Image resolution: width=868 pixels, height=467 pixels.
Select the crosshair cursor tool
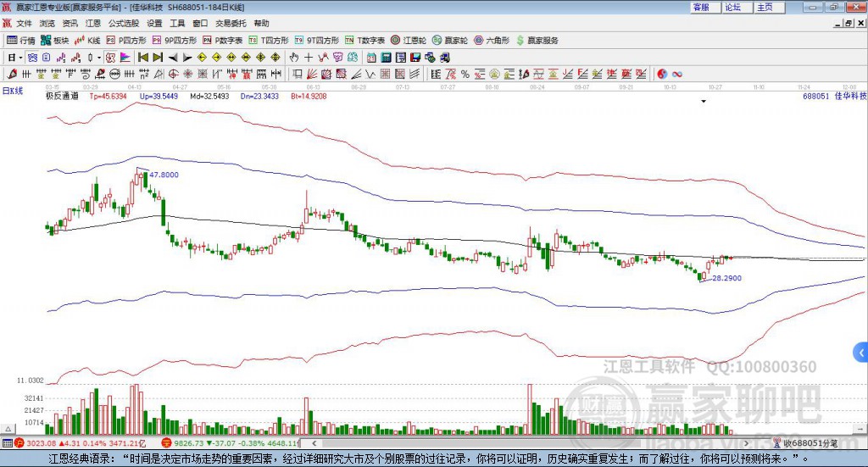pyautogui.click(x=309, y=58)
